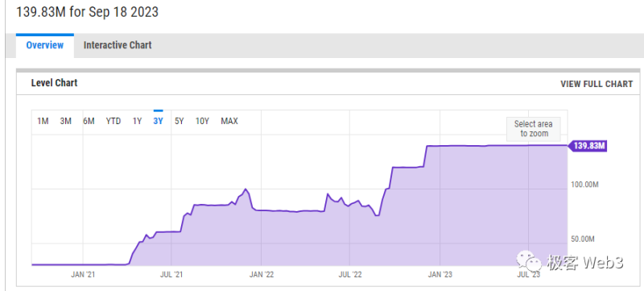This screenshot has width=644, height=291.
Task: Choose the YTD time range
Action: pos(114,121)
